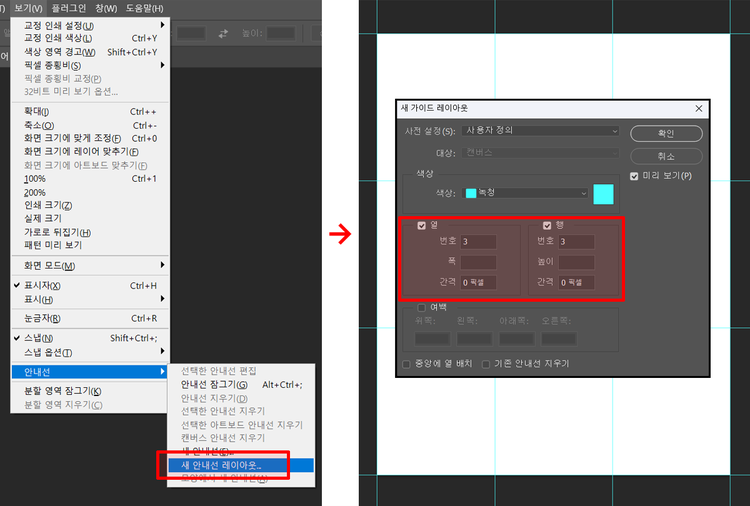Choose 축소(O) zoom out item

[x=89, y=125]
